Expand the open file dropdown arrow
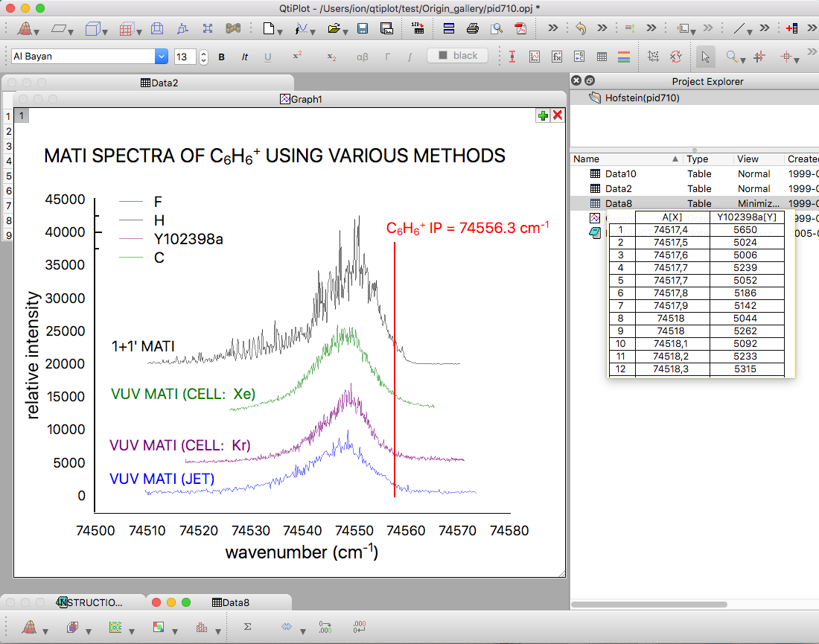819x644 pixels. coord(345,32)
